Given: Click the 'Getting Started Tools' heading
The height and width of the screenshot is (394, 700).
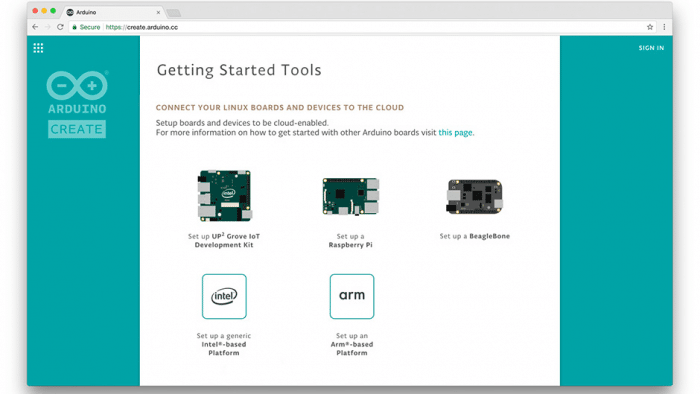Looking at the screenshot, I should coord(239,70).
